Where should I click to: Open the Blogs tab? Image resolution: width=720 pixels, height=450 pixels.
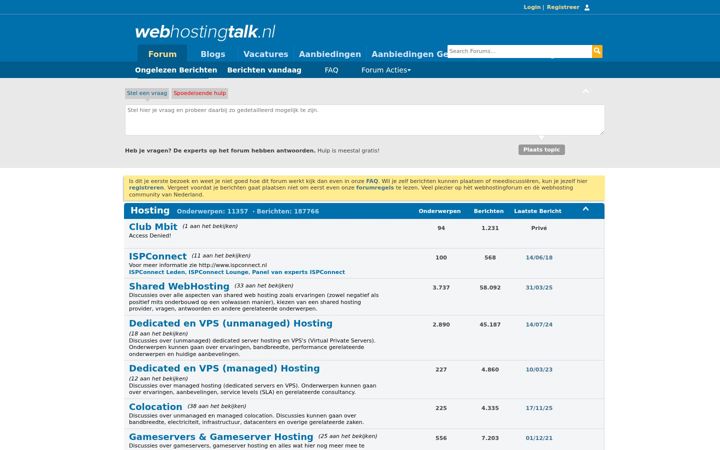[x=213, y=54]
